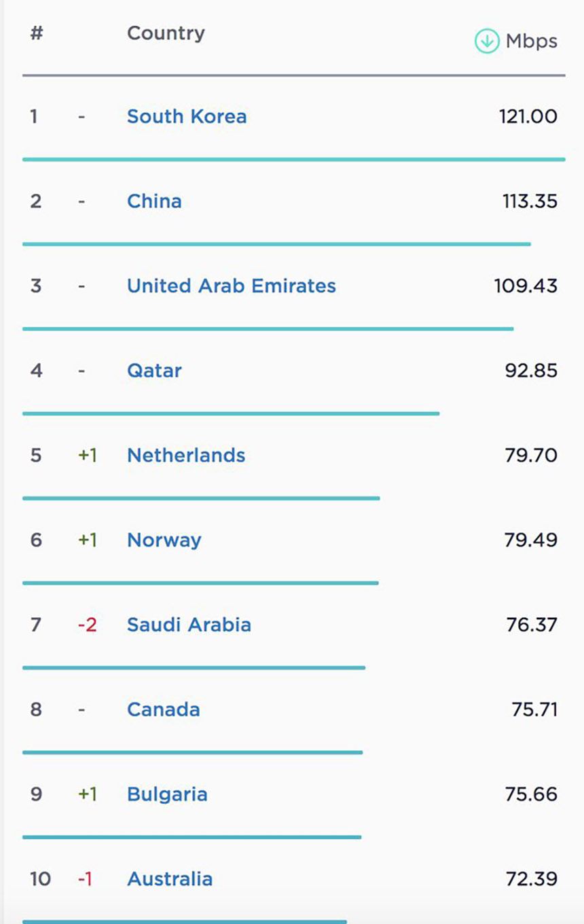584x924 pixels.
Task: Go to the Bulgaria country page
Action: [x=167, y=794]
